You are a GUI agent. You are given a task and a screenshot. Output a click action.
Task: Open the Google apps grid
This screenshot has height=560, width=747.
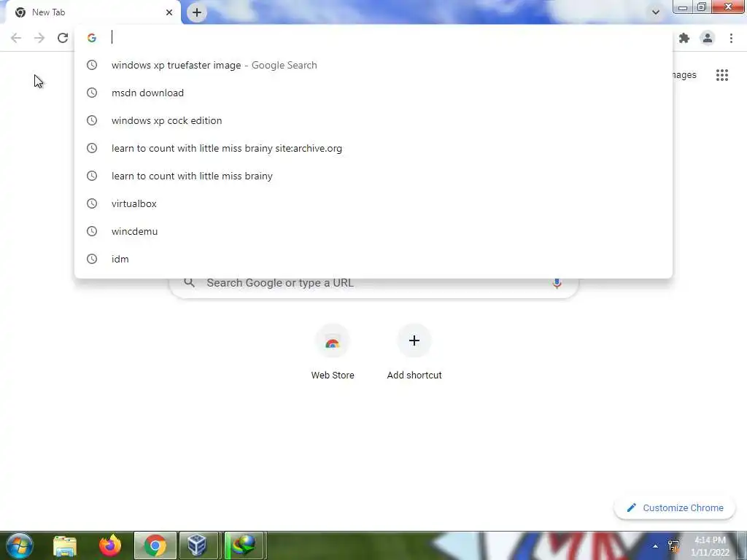721,75
